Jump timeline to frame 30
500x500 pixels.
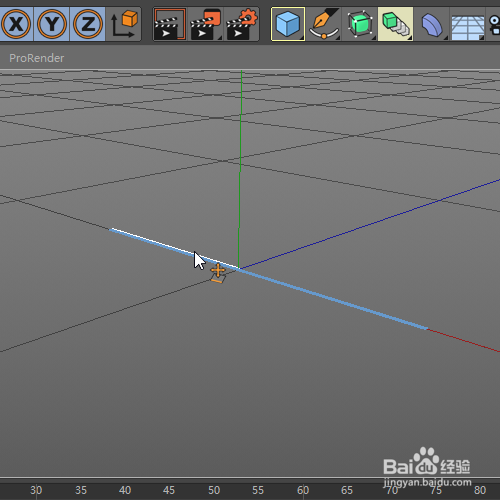point(36,490)
